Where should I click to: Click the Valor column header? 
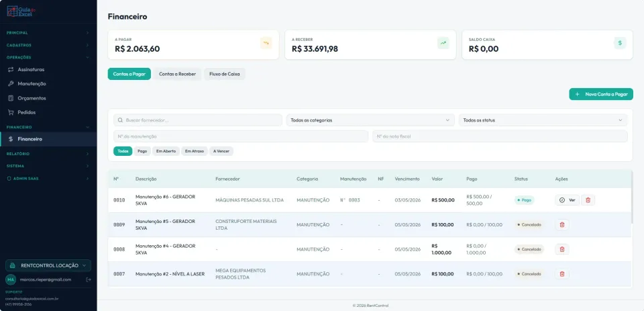437,179
